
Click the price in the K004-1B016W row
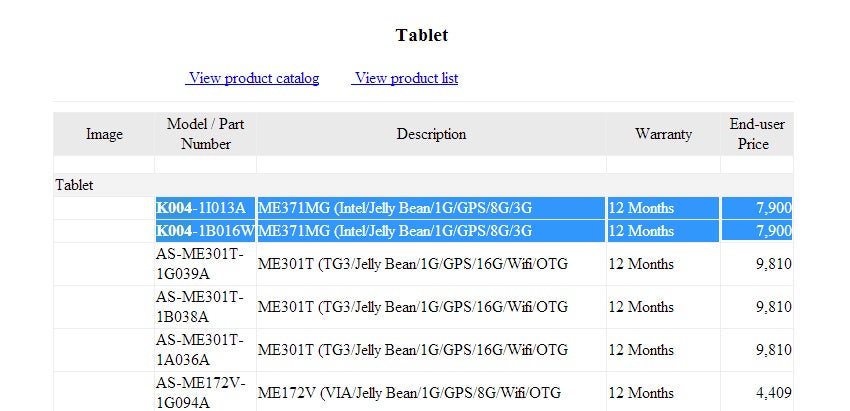pos(773,231)
